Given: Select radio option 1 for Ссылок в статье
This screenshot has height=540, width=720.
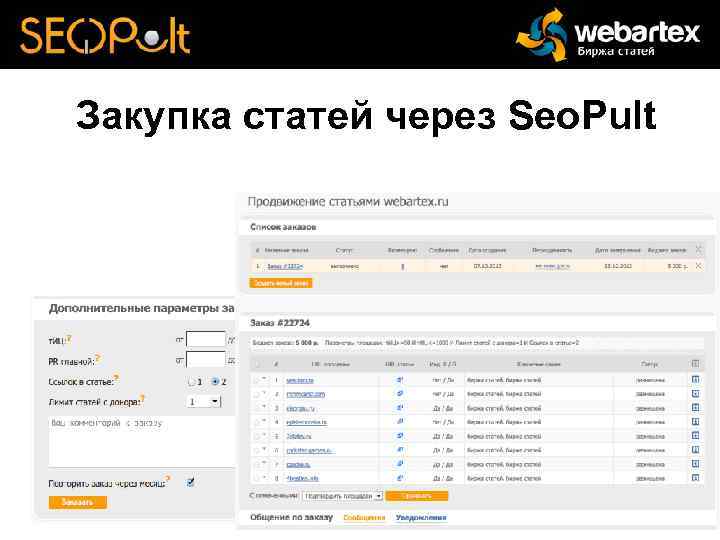Looking at the screenshot, I should click(x=192, y=382).
